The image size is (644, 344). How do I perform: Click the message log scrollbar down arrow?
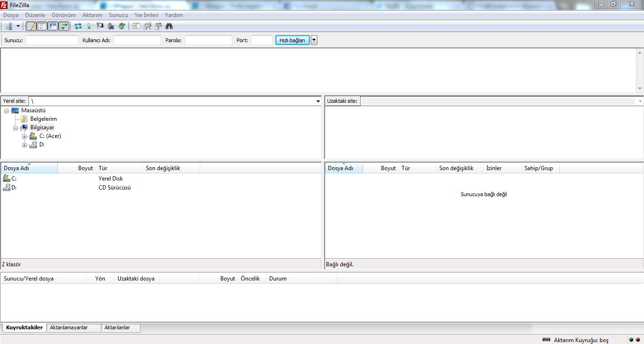(640, 89)
